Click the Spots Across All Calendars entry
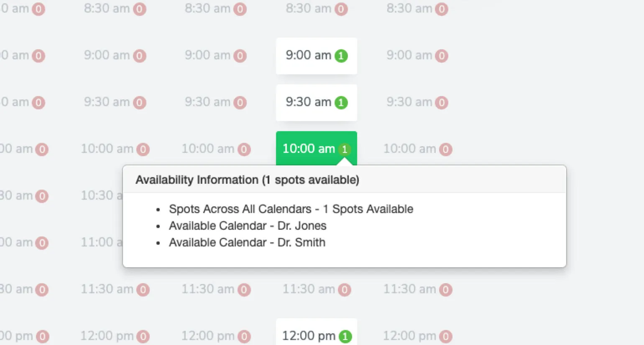The width and height of the screenshot is (644, 345). point(291,209)
